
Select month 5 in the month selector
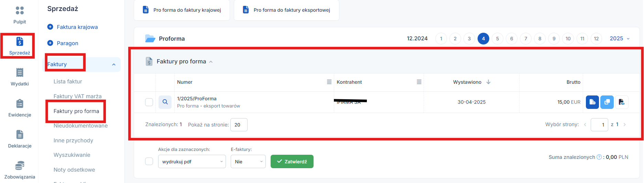pyautogui.click(x=498, y=39)
